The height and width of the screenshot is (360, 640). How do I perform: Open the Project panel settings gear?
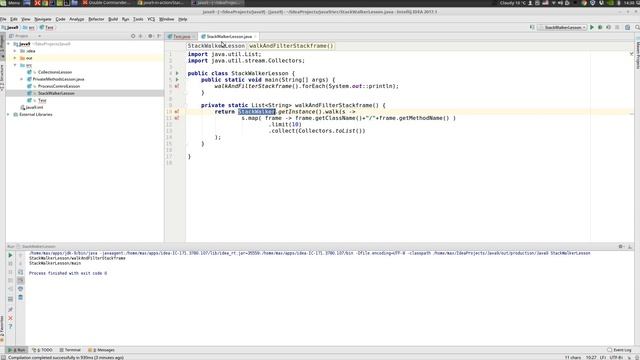click(x=150, y=36)
